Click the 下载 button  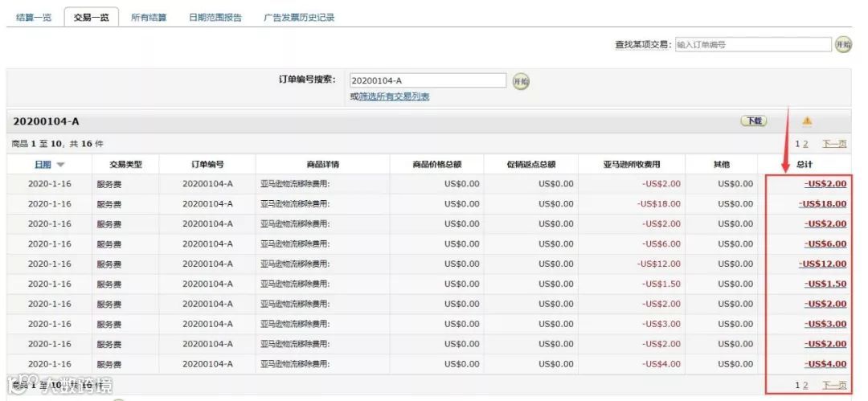[754, 121]
